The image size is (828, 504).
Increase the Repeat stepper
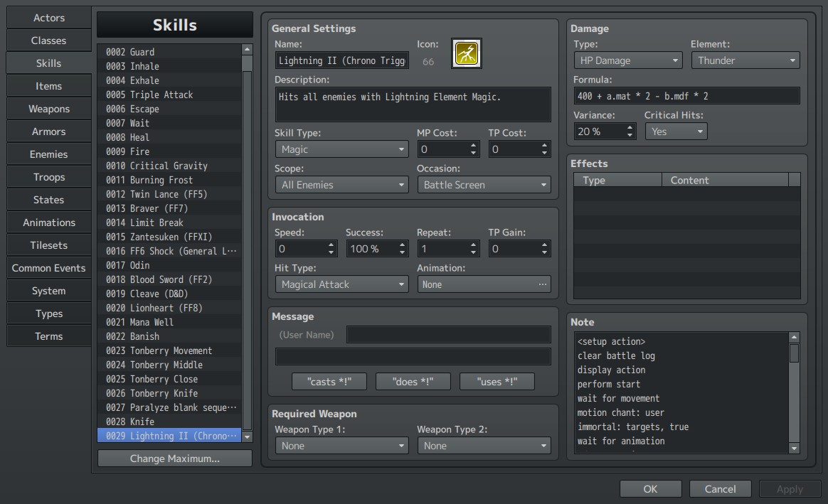(473, 245)
